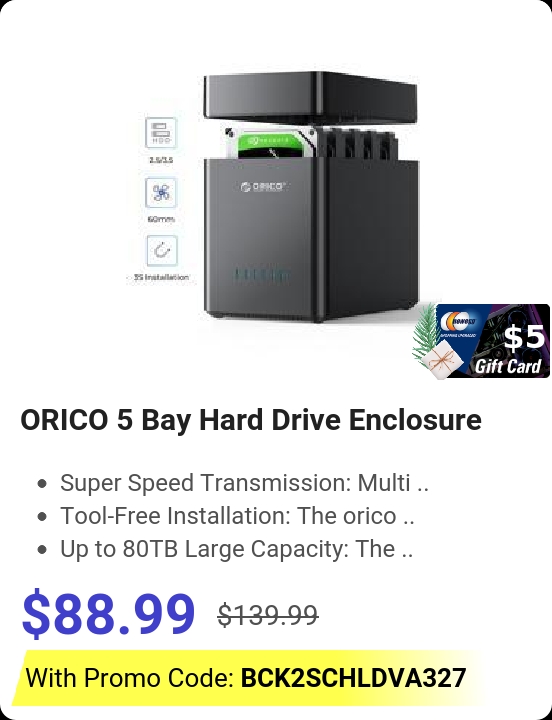Click the ORICO logo on the enclosure
The height and width of the screenshot is (720, 552).
(x=264, y=186)
